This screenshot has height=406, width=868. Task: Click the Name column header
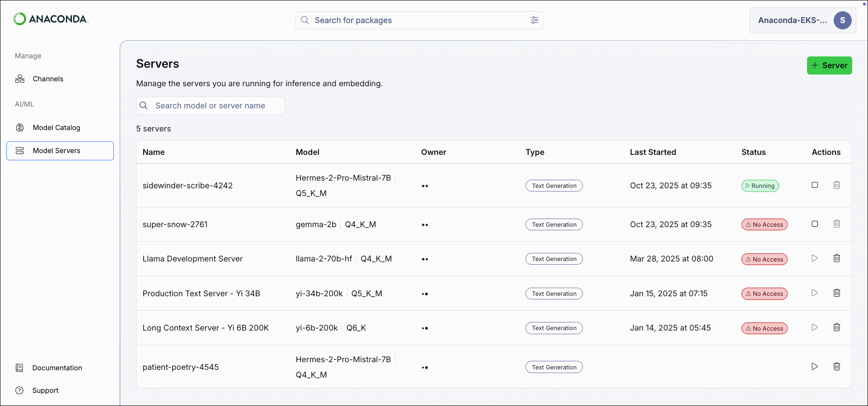(x=154, y=152)
